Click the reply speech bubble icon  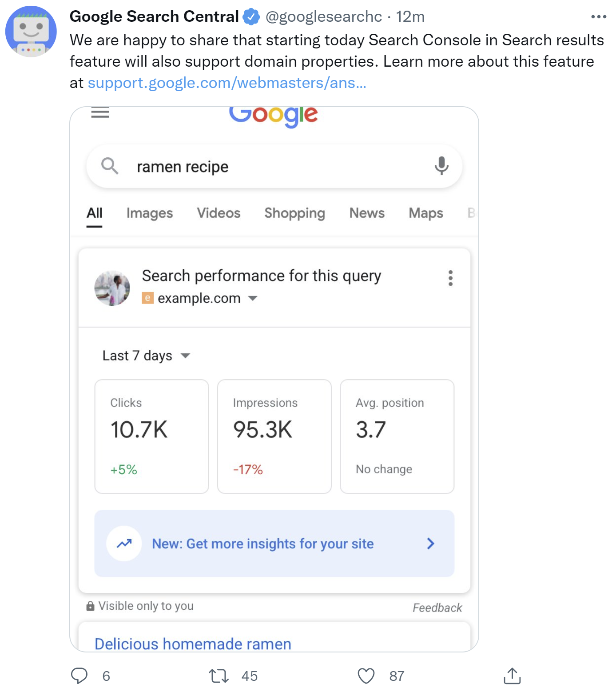(x=80, y=676)
